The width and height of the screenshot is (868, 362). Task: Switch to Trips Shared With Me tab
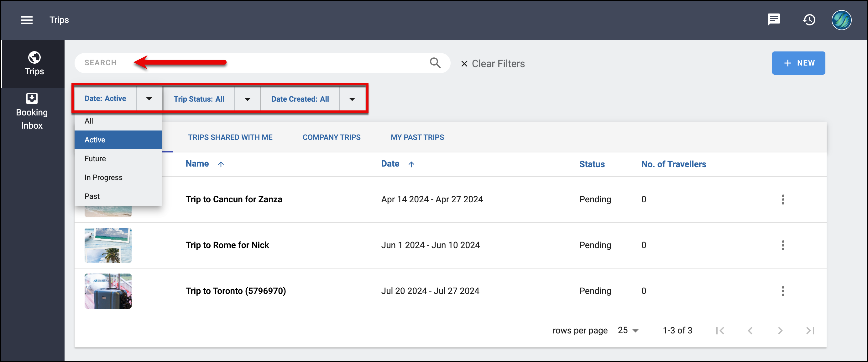(230, 137)
